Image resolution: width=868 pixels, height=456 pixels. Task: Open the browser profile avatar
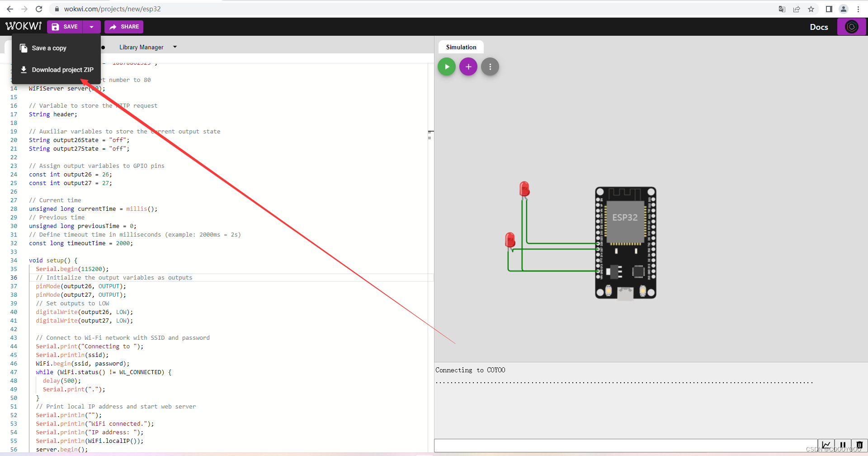[844, 9]
